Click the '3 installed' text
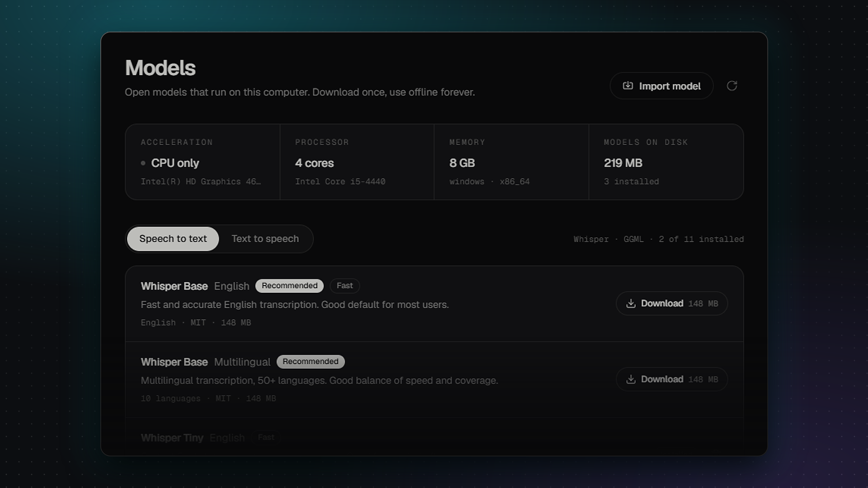Screen dimensions: 868x488 tap(631, 182)
